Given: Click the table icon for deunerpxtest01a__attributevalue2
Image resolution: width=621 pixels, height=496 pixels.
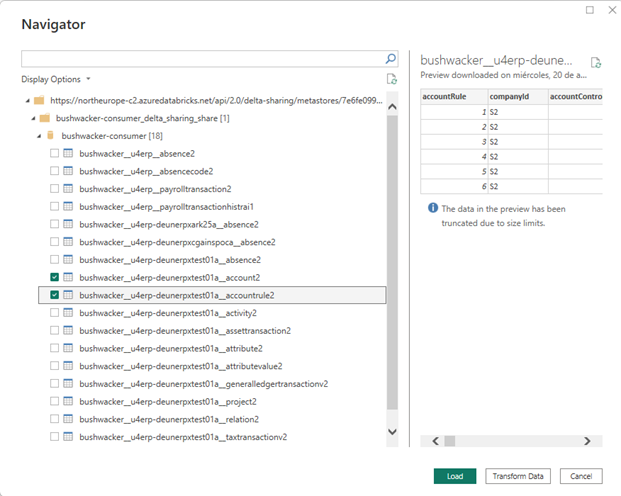Looking at the screenshot, I should click(68, 366).
